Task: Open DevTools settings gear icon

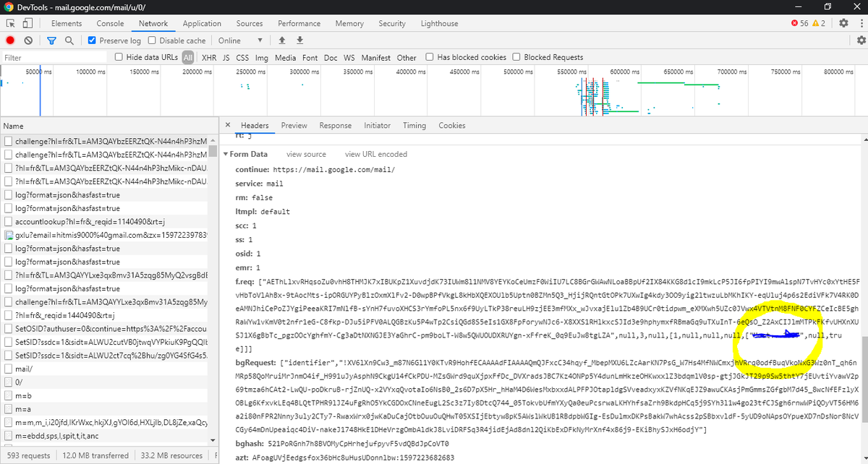Action: (x=843, y=23)
